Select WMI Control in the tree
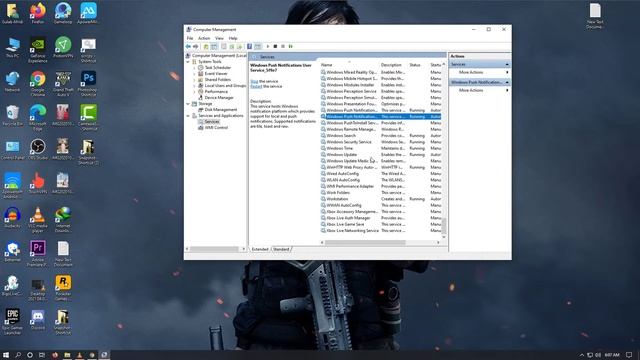The height and width of the screenshot is (360, 640). pos(216,128)
